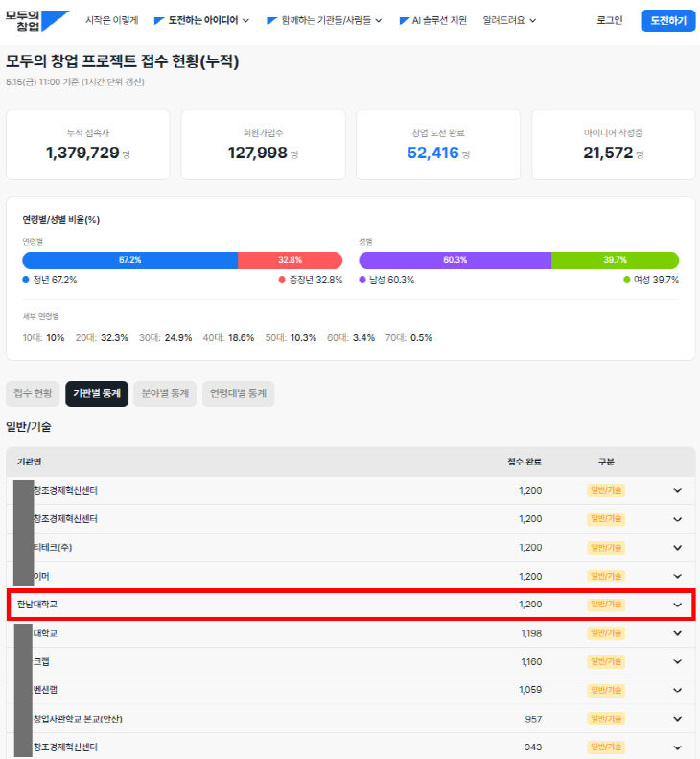The width and height of the screenshot is (700, 759).
Task: Expand the 창업사관학교 본교(안산) row chevron
Action: click(x=677, y=719)
